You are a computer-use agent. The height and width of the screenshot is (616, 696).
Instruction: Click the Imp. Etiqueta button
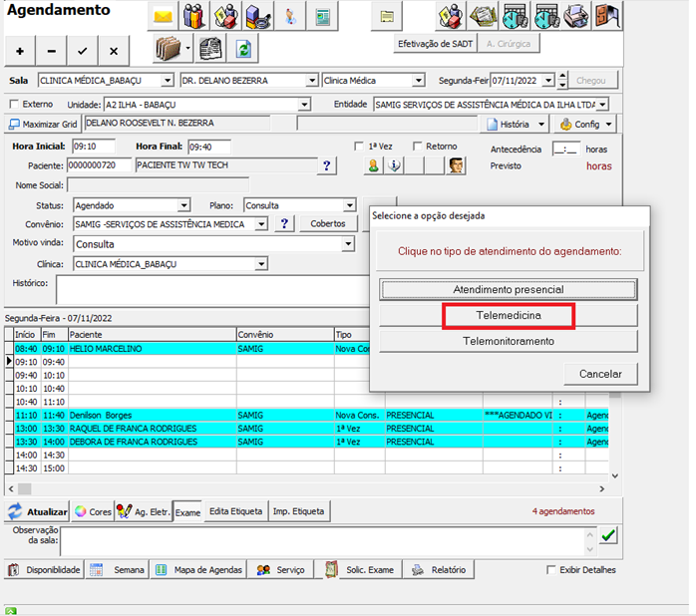click(x=298, y=511)
